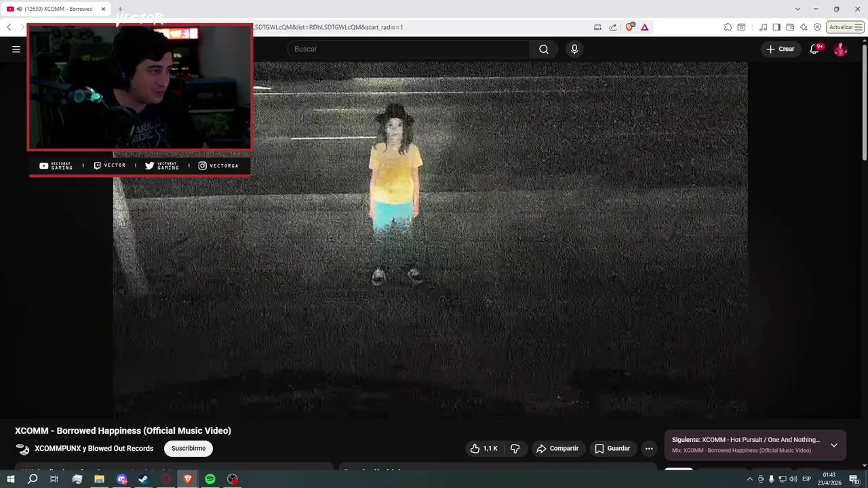
Task: Open the system tray volume icon
Action: 793,479
